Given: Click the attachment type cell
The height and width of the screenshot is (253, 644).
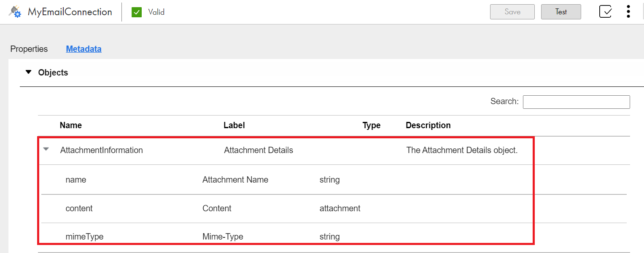Looking at the screenshot, I should coord(340,208).
